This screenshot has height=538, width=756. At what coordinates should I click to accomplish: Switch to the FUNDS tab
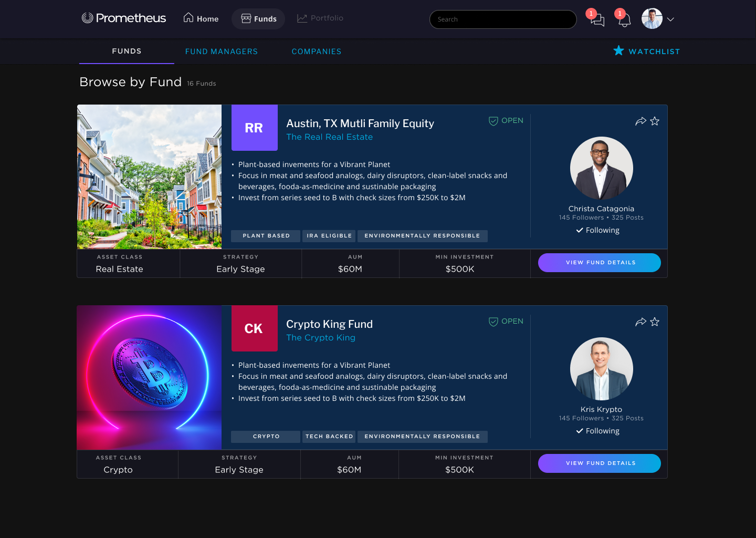coord(127,51)
